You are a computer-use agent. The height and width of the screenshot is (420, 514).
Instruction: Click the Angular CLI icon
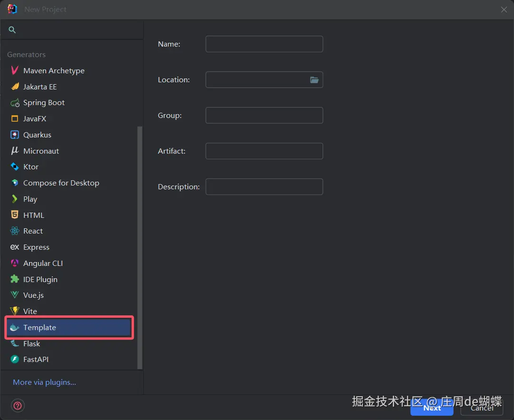[x=15, y=263]
